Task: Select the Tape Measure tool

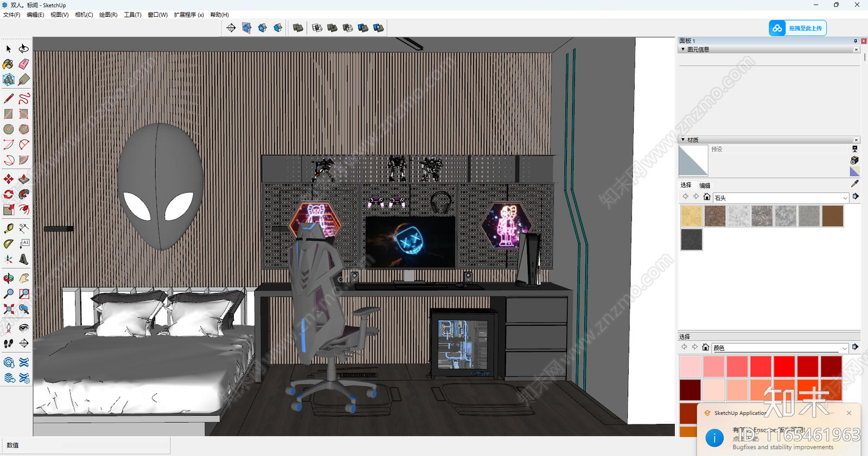Action: click(9, 228)
